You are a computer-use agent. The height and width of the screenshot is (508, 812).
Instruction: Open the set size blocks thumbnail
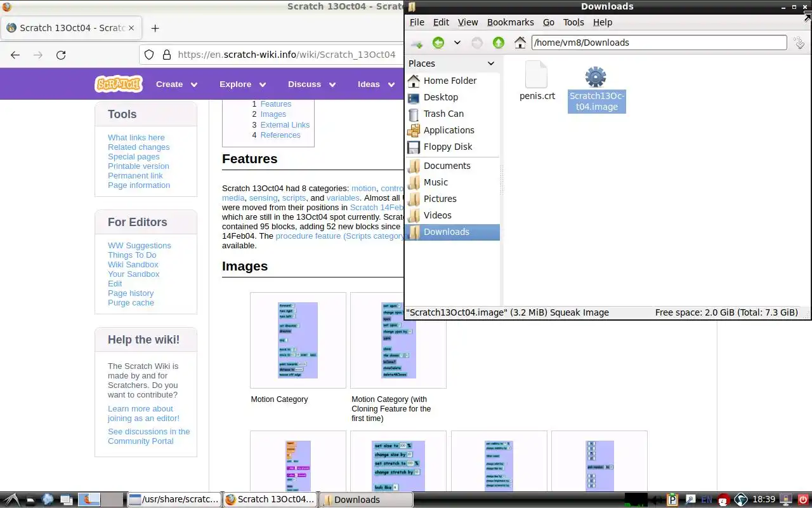pyautogui.click(x=398, y=465)
